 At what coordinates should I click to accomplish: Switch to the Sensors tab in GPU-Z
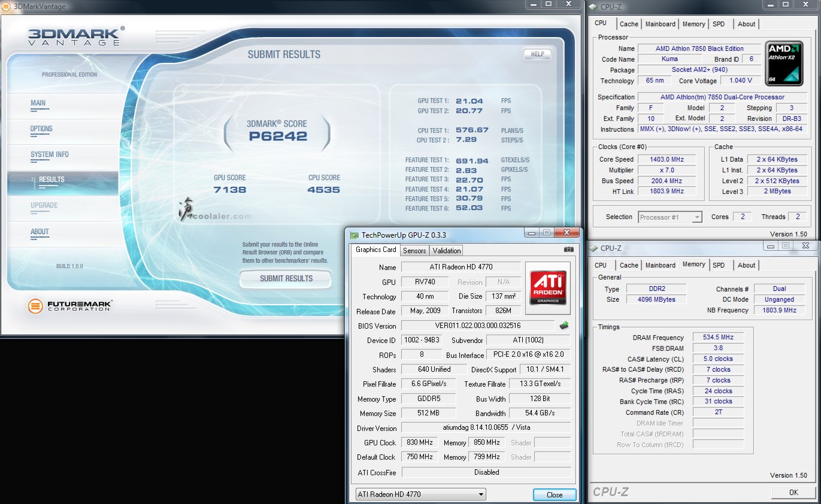click(414, 251)
